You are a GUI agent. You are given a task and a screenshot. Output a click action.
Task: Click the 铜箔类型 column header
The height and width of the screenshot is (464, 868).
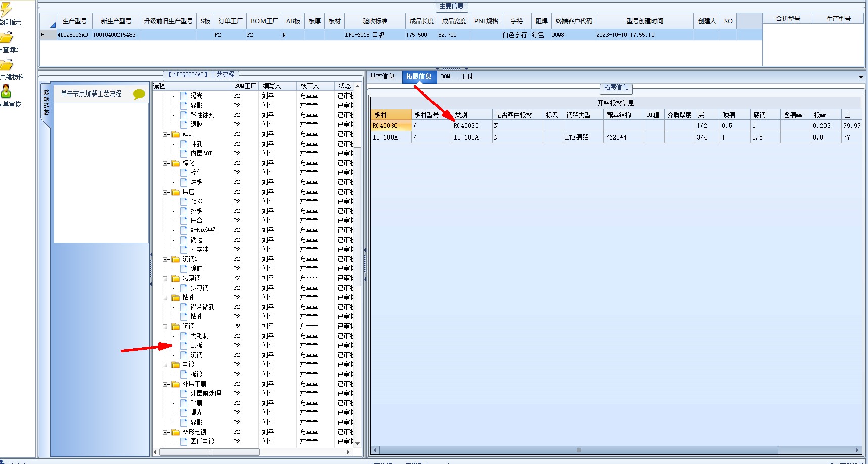[x=583, y=115]
